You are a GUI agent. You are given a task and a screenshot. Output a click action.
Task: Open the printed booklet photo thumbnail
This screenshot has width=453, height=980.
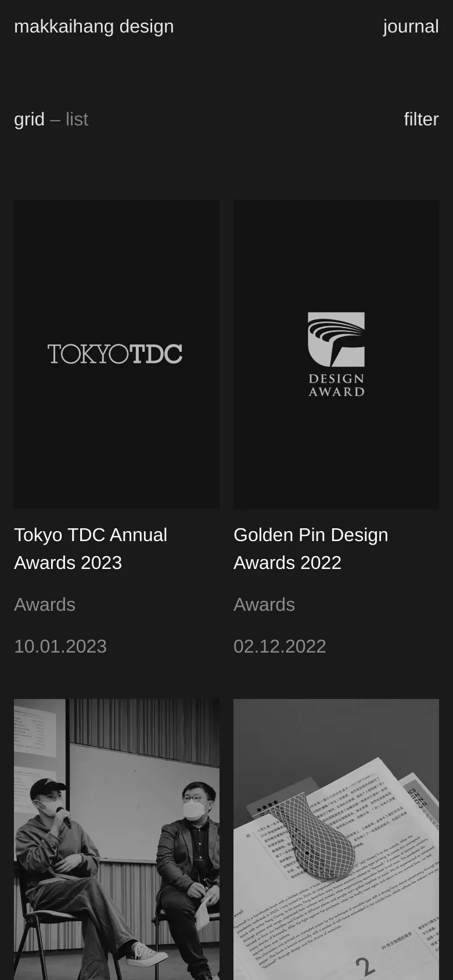(x=336, y=840)
